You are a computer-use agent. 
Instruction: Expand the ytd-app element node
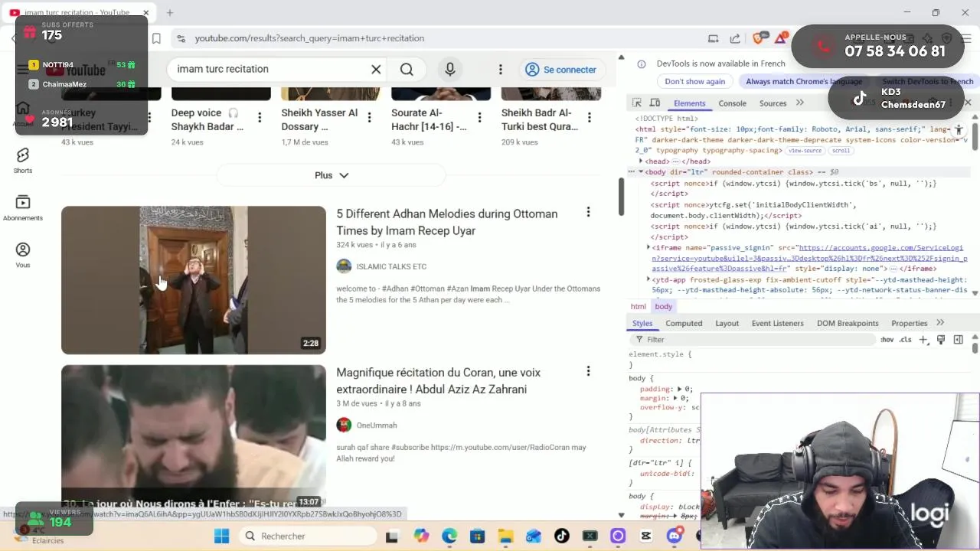(648, 280)
